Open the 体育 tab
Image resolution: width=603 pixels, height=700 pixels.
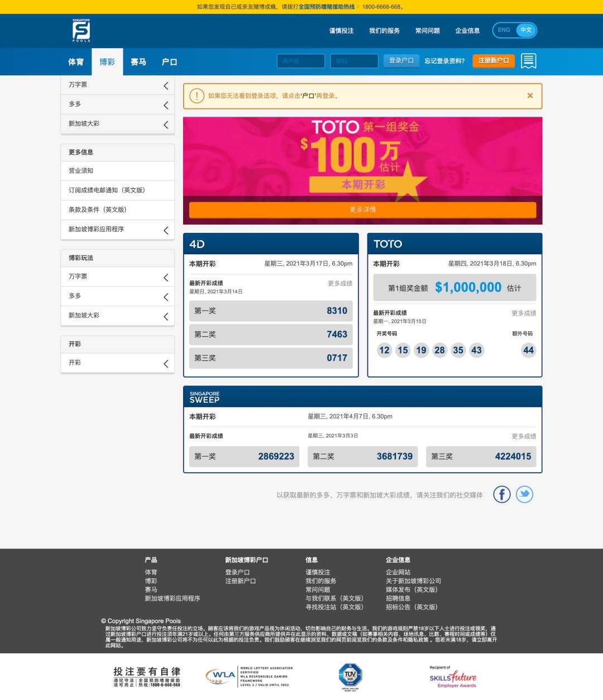click(76, 62)
